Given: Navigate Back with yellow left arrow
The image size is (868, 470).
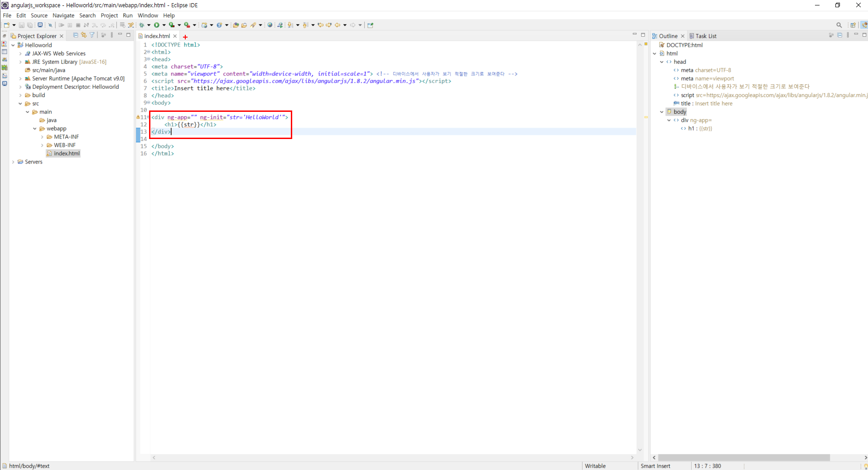Looking at the screenshot, I should click(x=338, y=25).
